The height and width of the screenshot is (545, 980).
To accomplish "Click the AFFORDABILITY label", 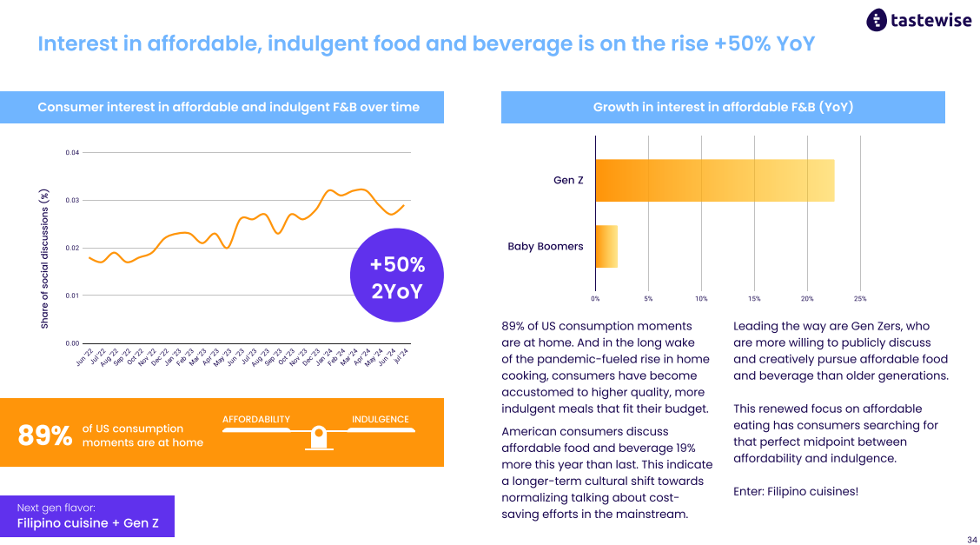I will coord(256,419).
